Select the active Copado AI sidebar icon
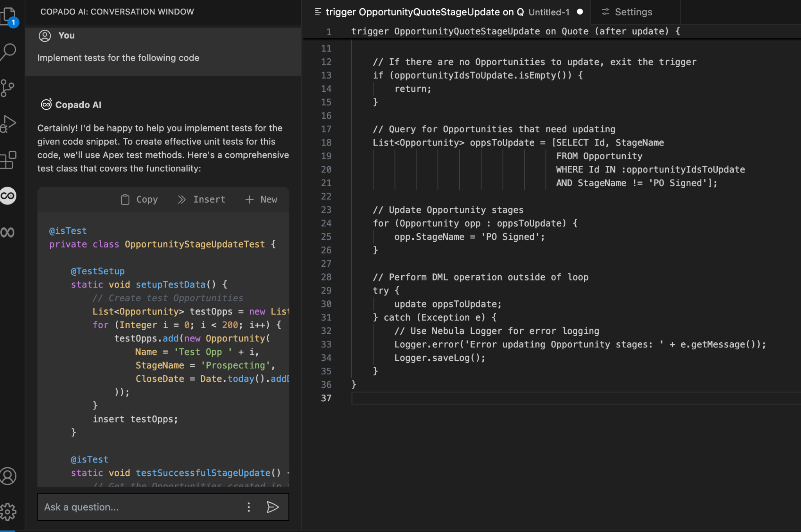This screenshot has width=801, height=532. [x=8, y=196]
